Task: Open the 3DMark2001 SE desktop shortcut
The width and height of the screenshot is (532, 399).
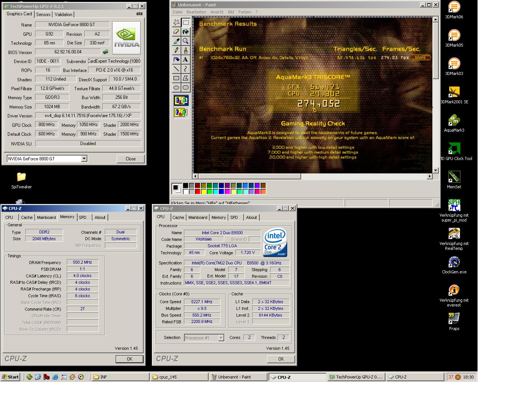Action: point(454,95)
